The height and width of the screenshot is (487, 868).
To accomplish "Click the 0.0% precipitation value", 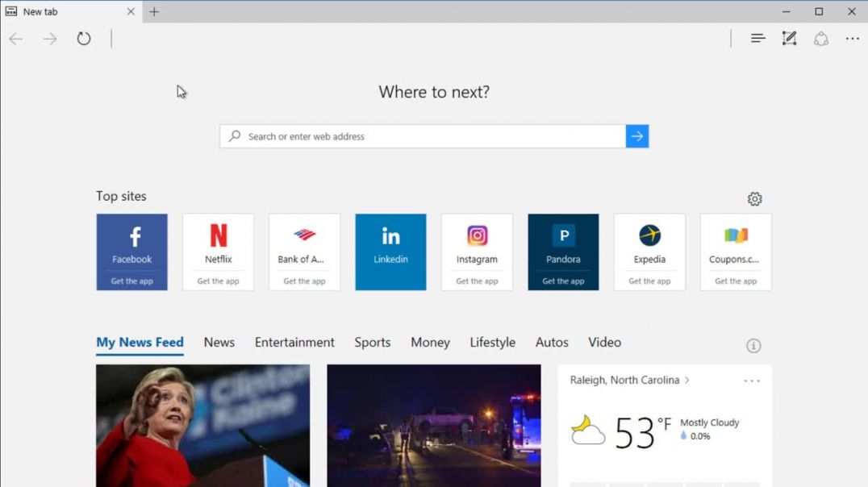I will click(700, 436).
